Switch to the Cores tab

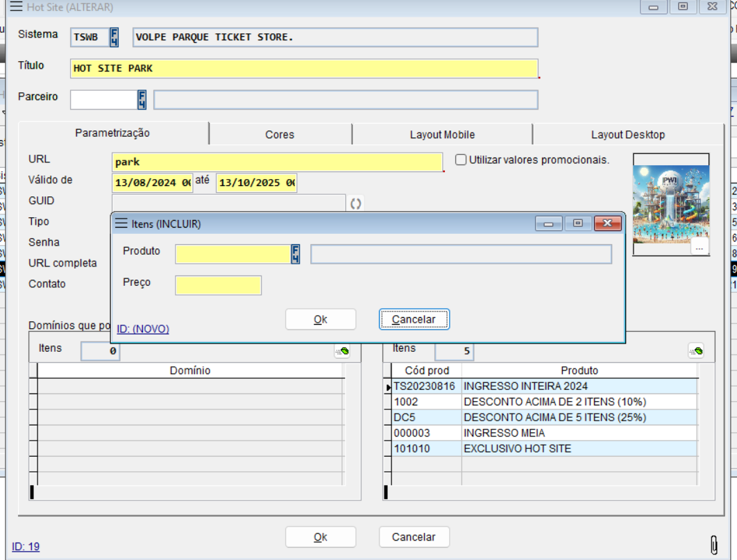click(280, 135)
